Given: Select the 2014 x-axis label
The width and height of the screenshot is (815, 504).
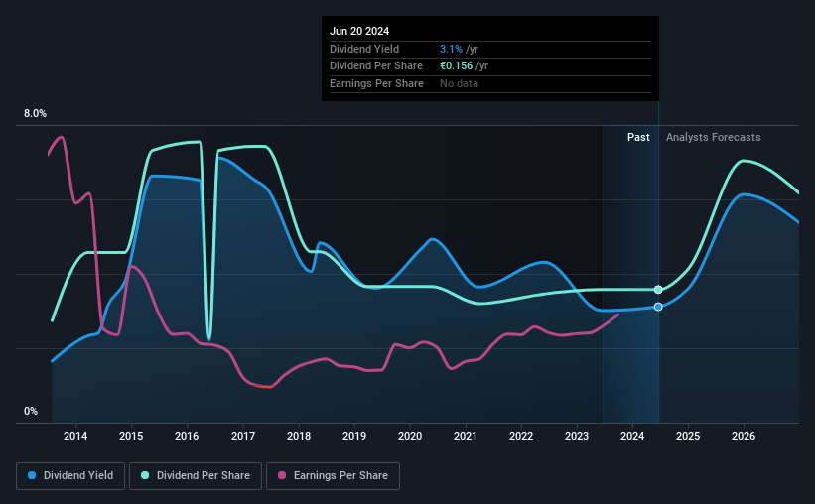Looking at the screenshot, I should tap(75, 436).
